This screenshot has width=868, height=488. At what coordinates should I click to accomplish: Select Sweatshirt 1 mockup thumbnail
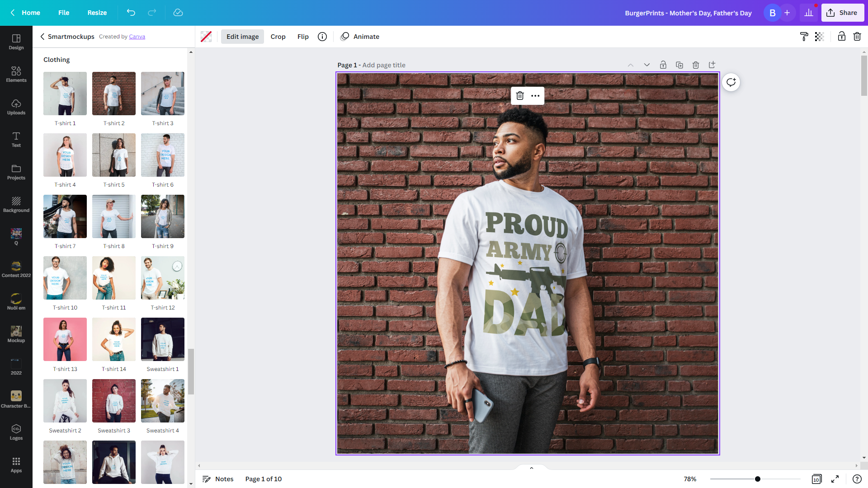[162, 339]
